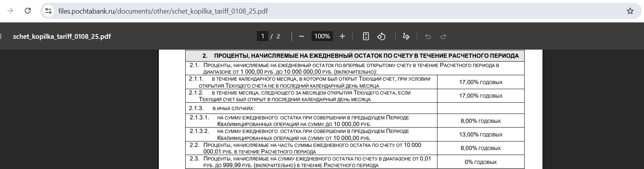Click the row 2.3 description text
Image resolution: width=644 pixels, height=169 pixels.
[x=317, y=162]
